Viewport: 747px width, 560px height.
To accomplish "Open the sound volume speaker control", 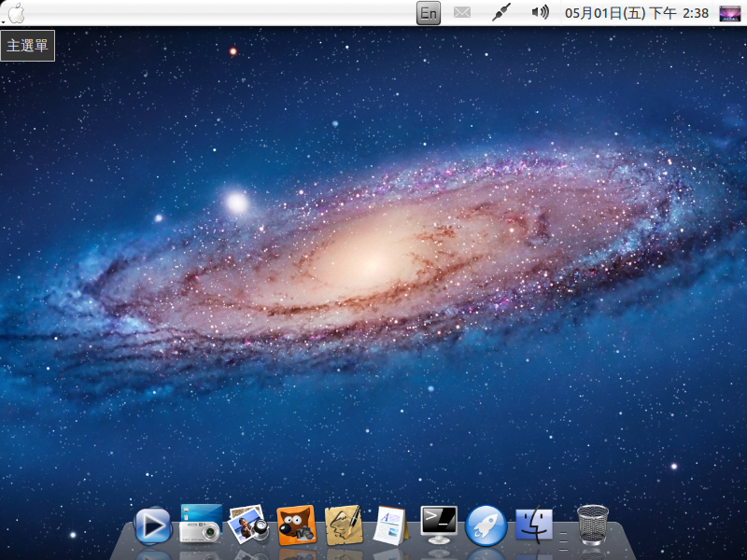I will click(540, 13).
